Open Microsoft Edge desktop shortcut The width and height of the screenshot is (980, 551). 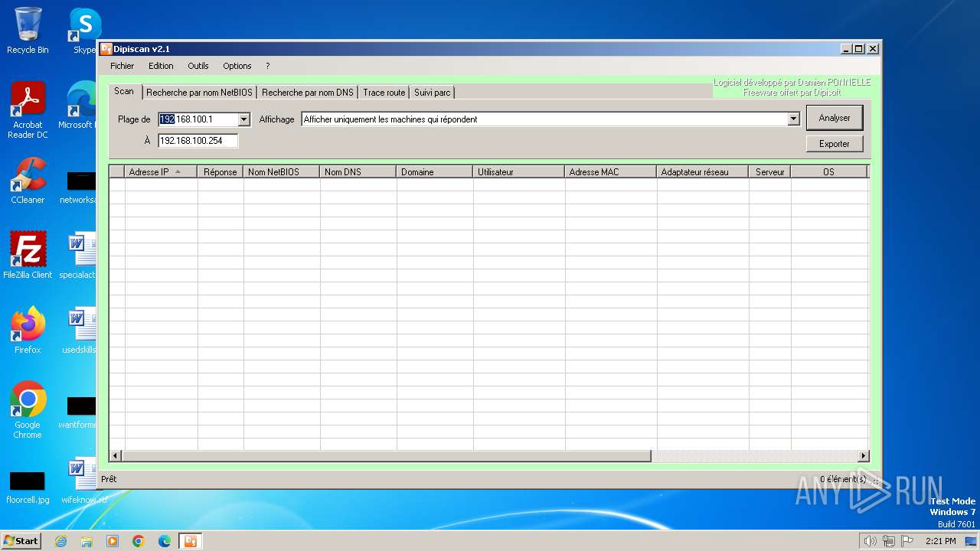tap(80, 106)
